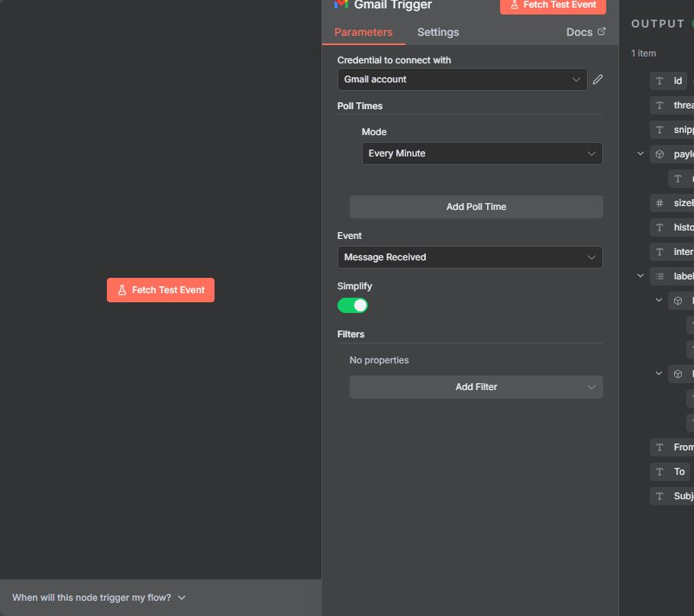Collapse the labels output list

coord(640,276)
